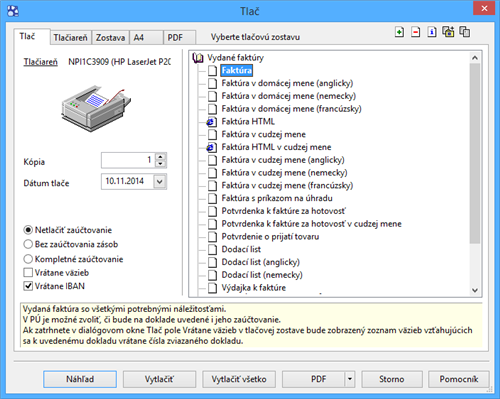Click the report list scroll down arrow
Viewport: 500px width, 399px height.
[475, 290]
